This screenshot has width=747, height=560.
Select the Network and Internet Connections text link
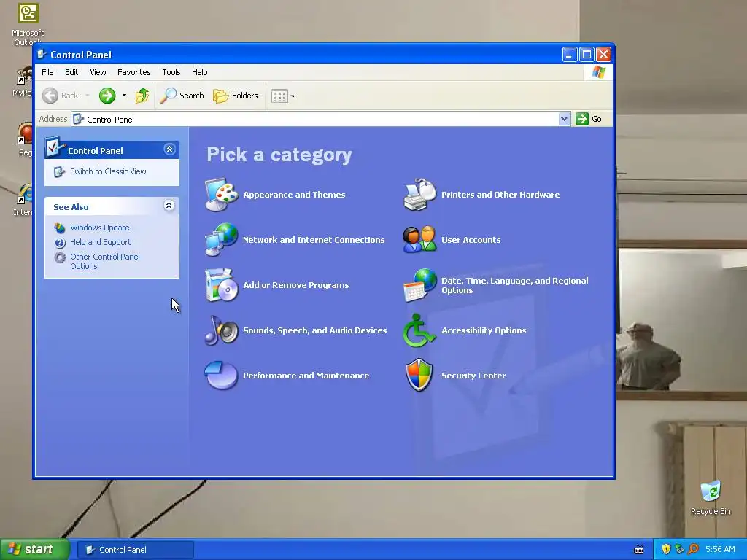click(314, 239)
